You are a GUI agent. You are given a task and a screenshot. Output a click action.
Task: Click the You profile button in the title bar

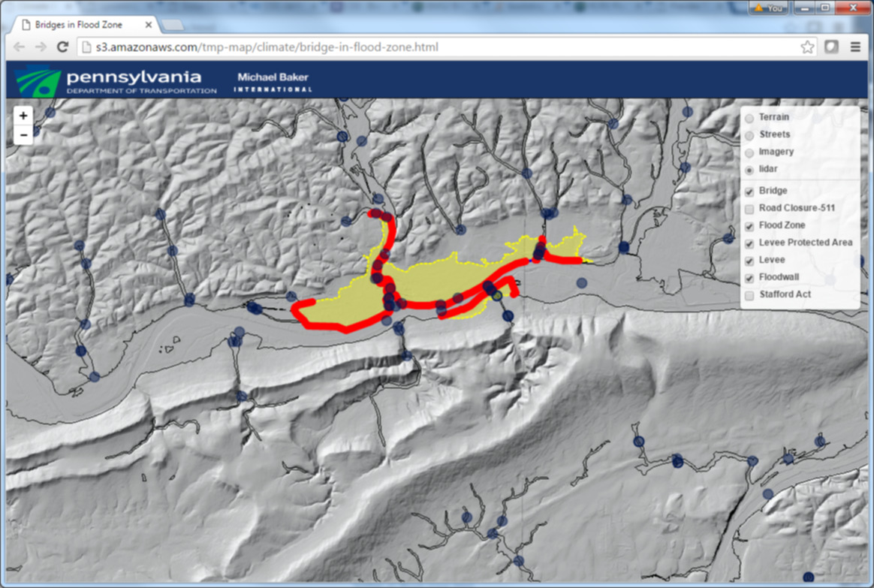tap(770, 8)
